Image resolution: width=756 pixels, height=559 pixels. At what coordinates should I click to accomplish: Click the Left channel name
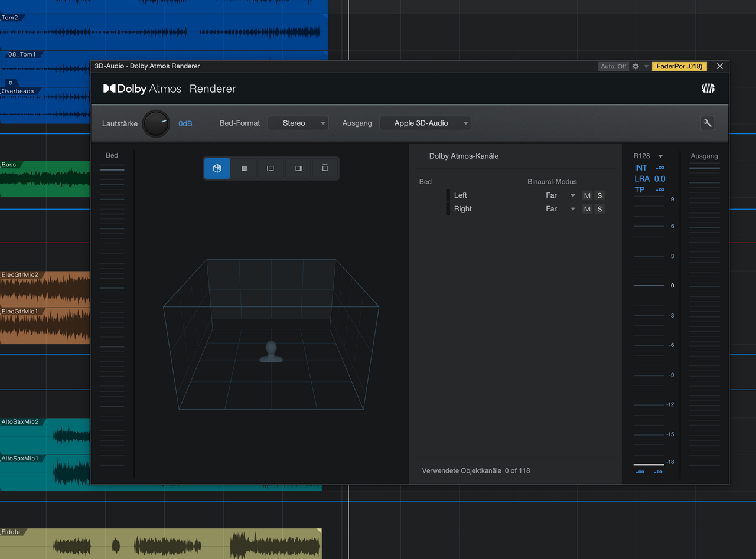tap(461, 195)
